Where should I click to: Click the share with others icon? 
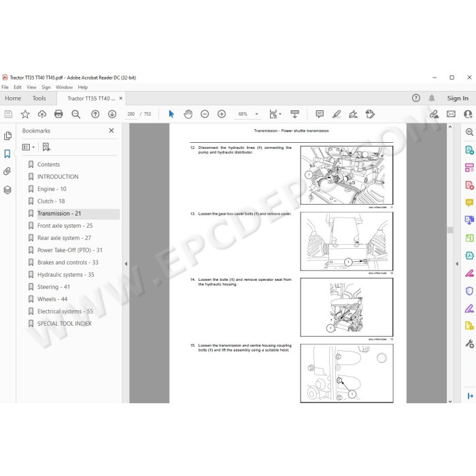point(468,114)
